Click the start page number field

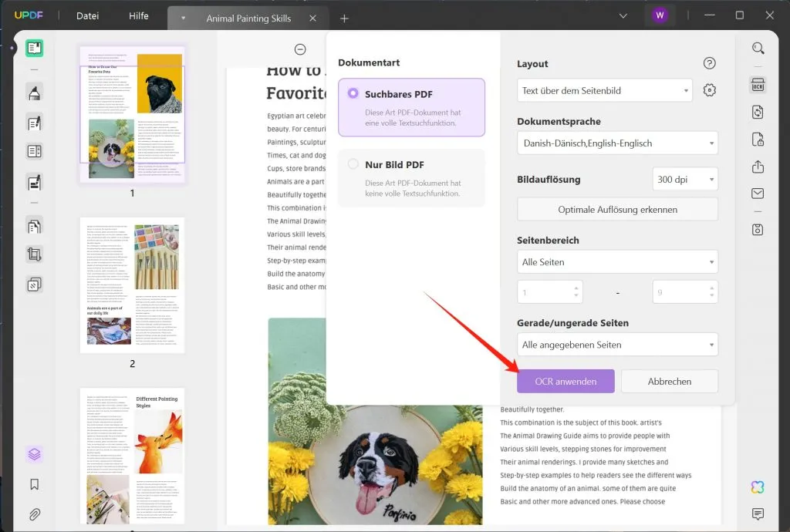point(549,292)
